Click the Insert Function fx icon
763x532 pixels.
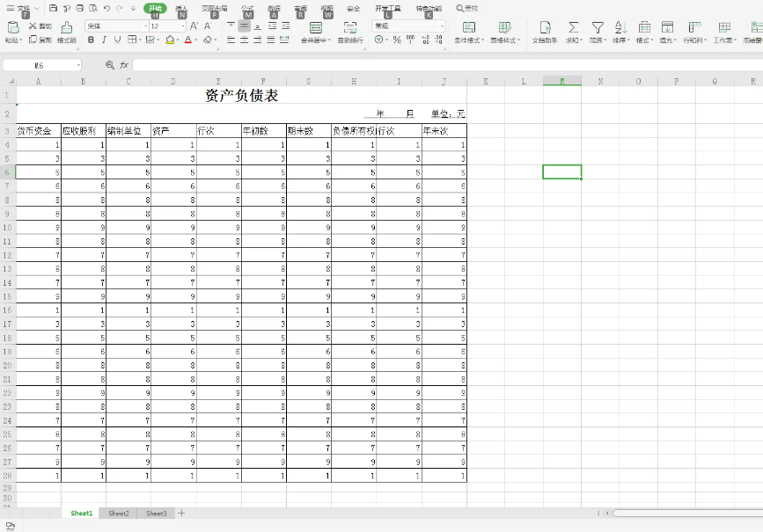coord(124,65)
